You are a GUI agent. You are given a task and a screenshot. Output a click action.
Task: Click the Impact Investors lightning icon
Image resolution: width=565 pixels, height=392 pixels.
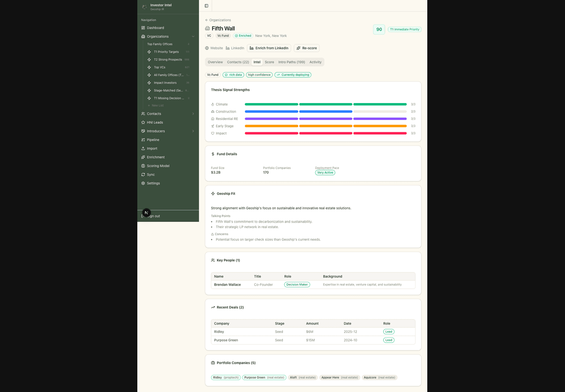click(x=149, y=83)
